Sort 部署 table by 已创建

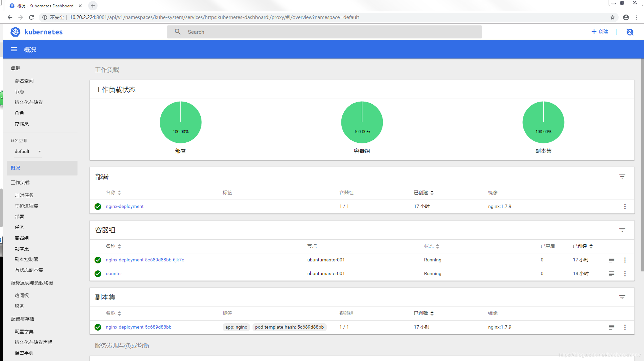pos(424,193)
